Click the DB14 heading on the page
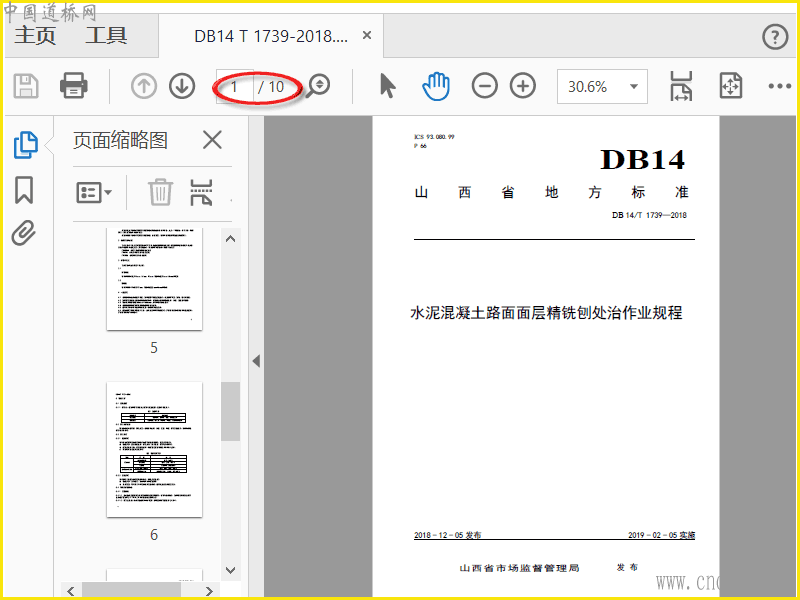Image resolution: width=800 pixels, height=600 pixels. click(x=642, y=160)
